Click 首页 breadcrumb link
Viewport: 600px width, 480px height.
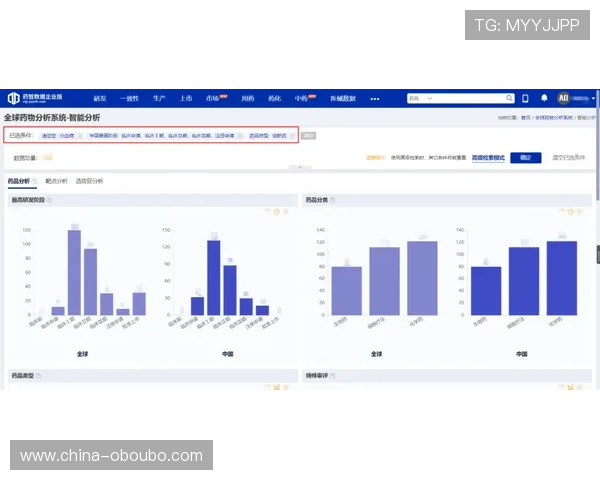tap(526, 118)
